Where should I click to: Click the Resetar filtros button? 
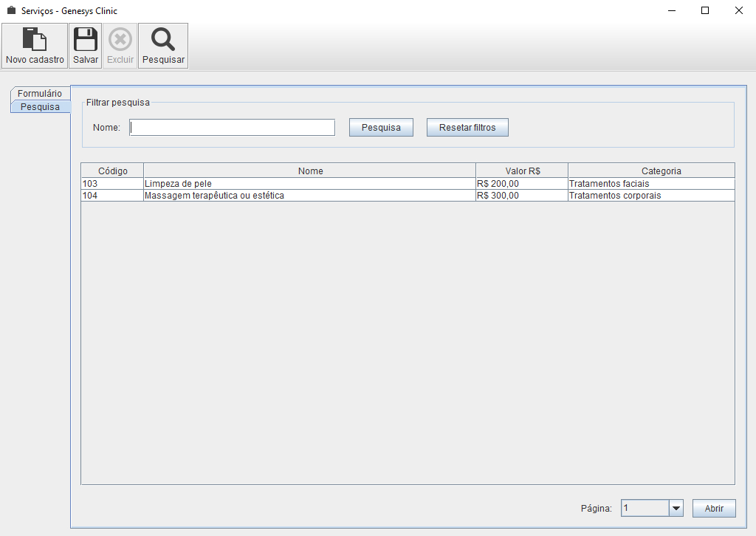coord(467,128)
